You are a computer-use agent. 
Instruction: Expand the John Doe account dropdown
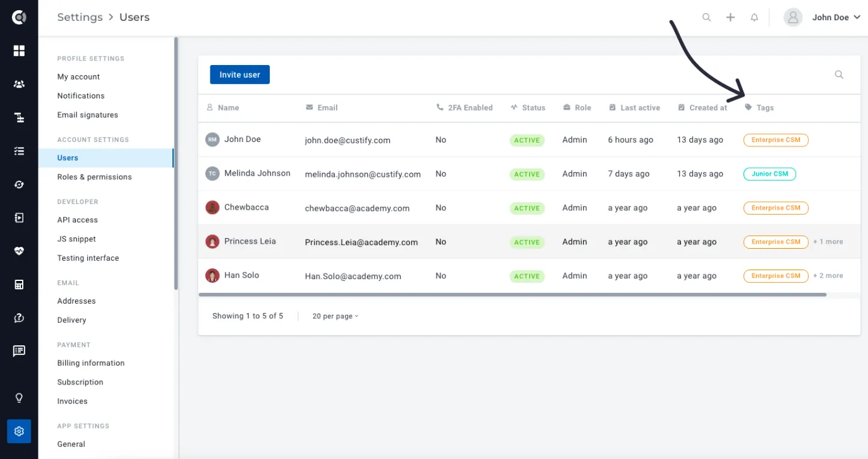click(x=823, y=18)
